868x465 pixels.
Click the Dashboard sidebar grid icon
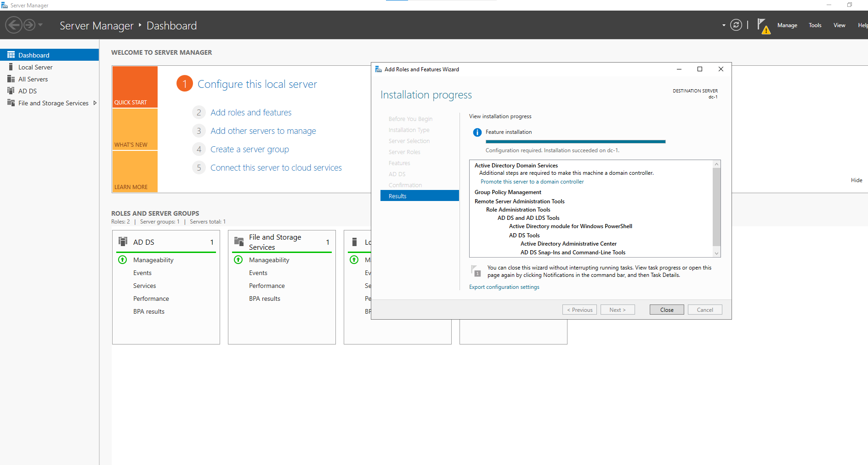click(x=11, y=55)
